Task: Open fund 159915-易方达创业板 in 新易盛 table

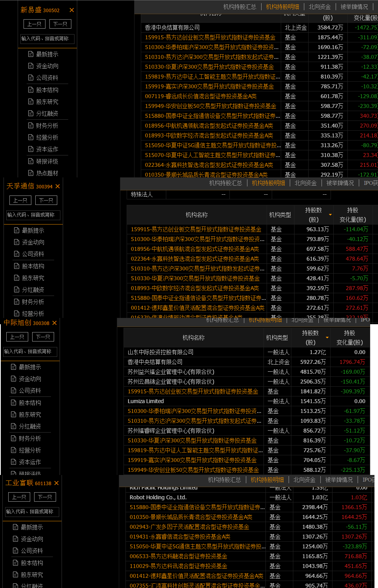Action: coord(210,37)
